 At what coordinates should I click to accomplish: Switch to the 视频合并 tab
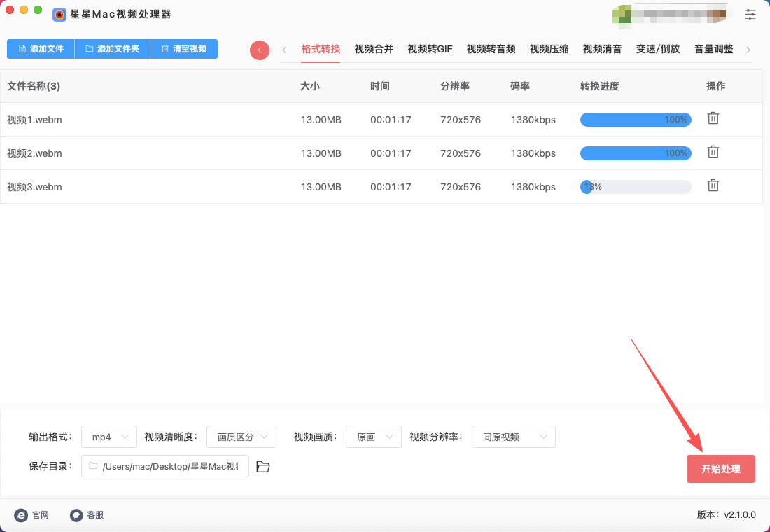point(374,49)
